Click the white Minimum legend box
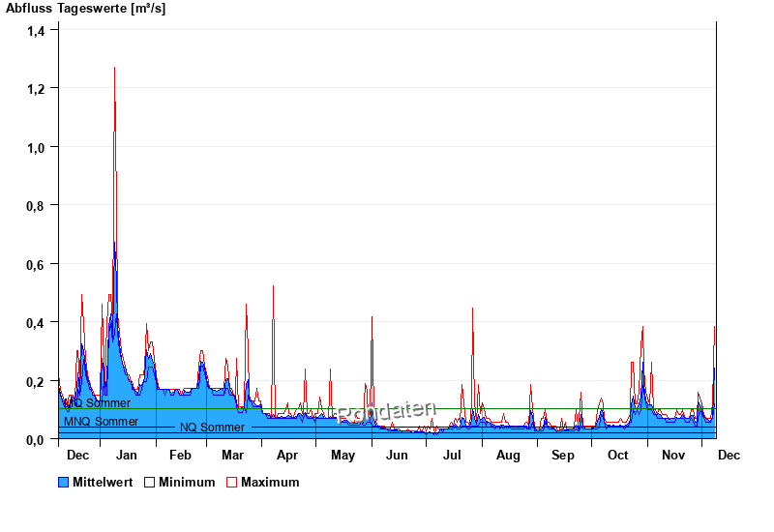This screenshot has height=532, width=774. tap(150, 482)
